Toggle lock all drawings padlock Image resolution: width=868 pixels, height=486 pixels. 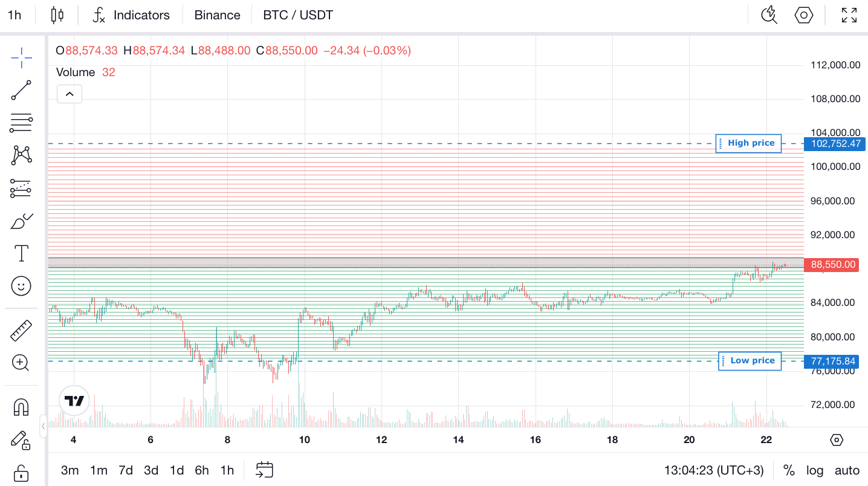(21, 471)
